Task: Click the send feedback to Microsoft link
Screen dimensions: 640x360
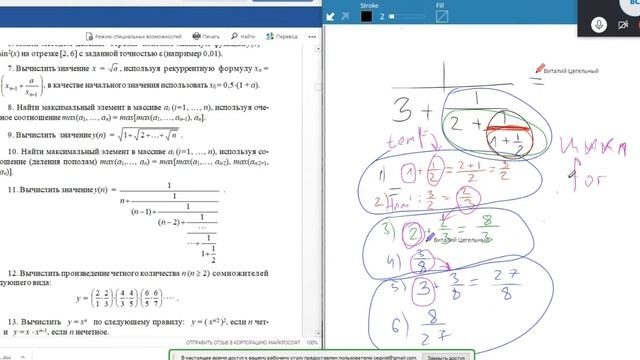Action: [x=243, y=342]
